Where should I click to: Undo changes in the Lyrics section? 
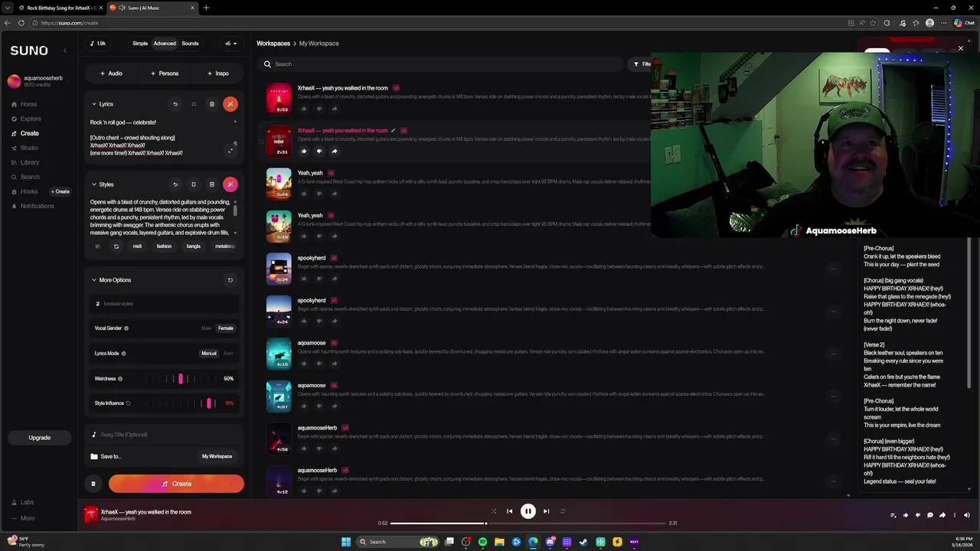tap(175, 104)
